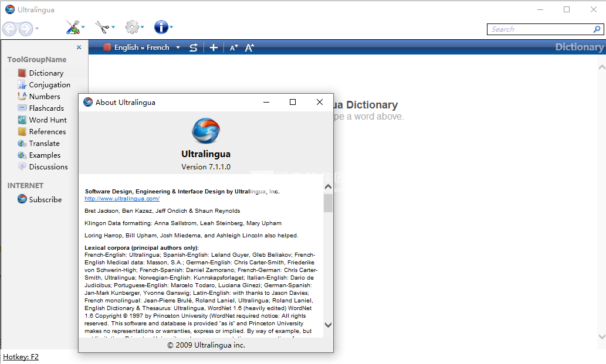The width and height of the screenshot is (606, 364).
Task: Minimize the About Ultralingua dialog
Action: (266, 102)
